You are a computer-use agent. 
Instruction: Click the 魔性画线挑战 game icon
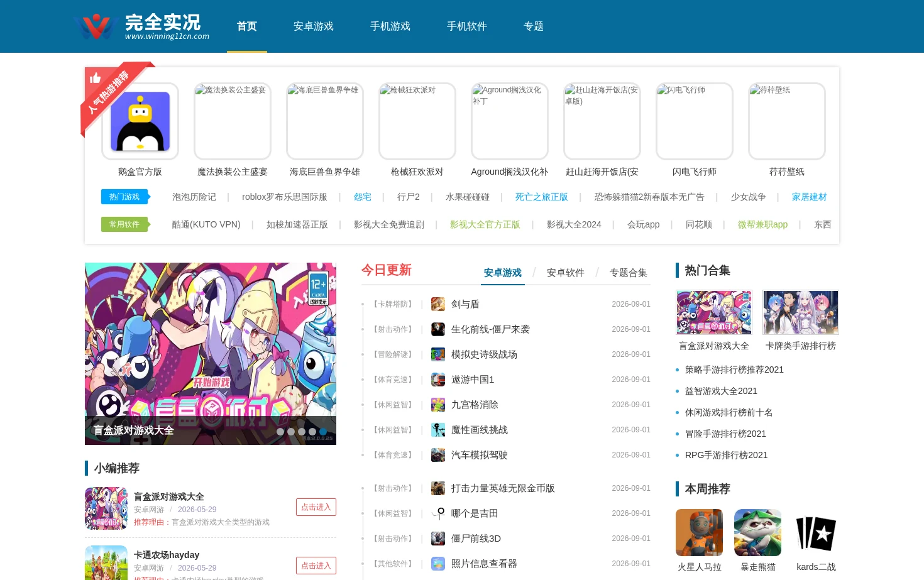pos(438,430)
